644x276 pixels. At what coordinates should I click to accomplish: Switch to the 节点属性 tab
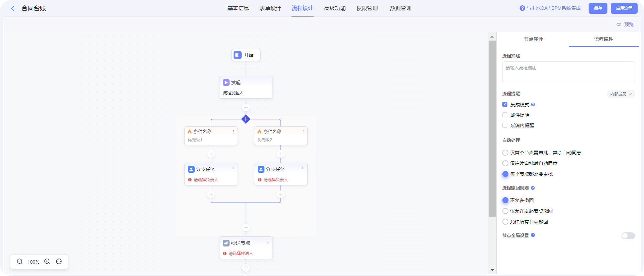[533, 39]
